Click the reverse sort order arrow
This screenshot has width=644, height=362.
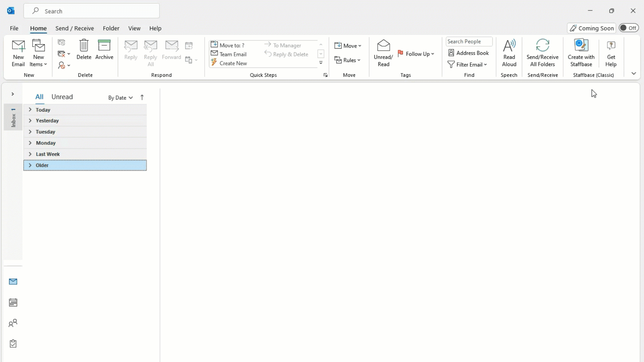coord(142,97)
